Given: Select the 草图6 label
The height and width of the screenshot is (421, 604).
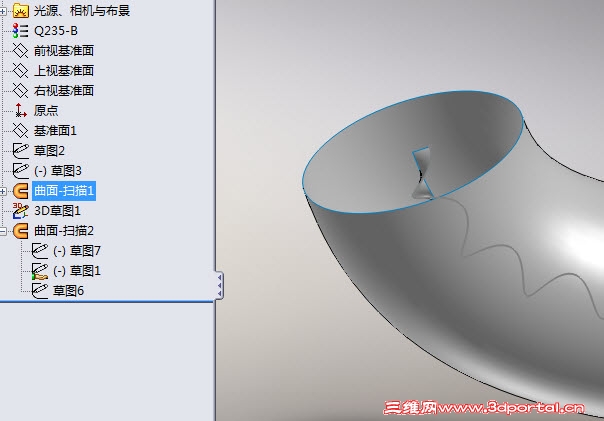Looking at the screenshot, I should click(68, 291).
